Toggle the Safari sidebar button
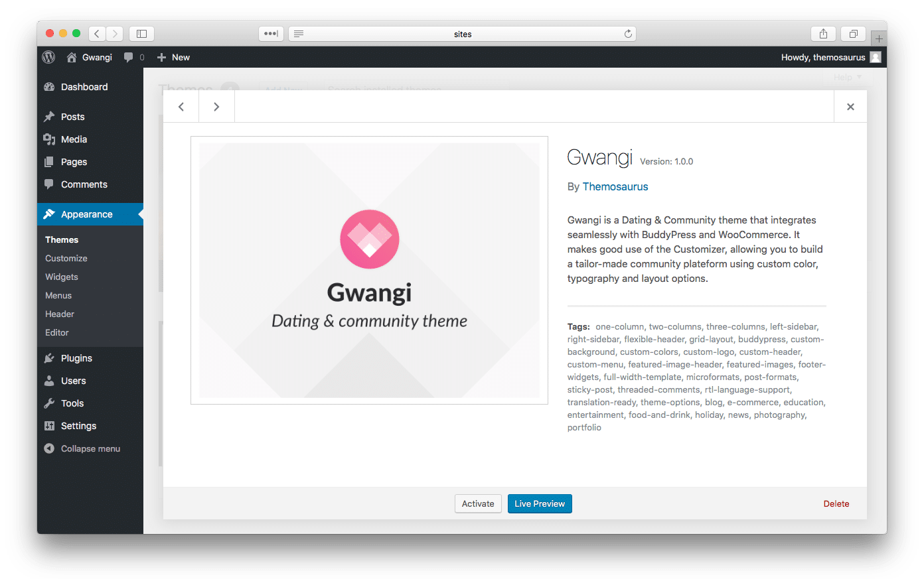This screenshot has height=587, width=924. point(141,33)
